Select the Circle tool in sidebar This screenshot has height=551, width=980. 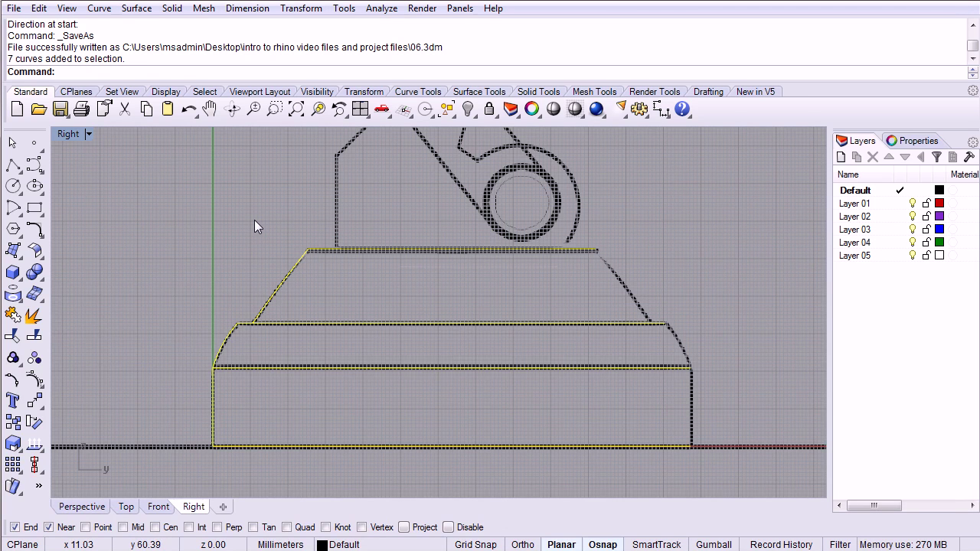(x=13, y=186)
